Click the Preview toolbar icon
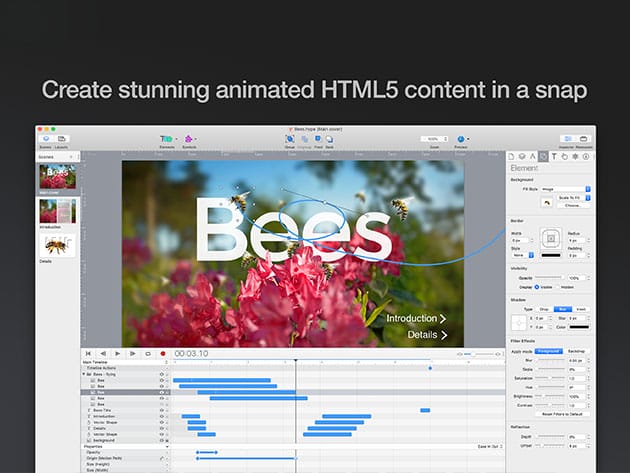630x473 pixels. pyautogui.click(x=462, y=139)
